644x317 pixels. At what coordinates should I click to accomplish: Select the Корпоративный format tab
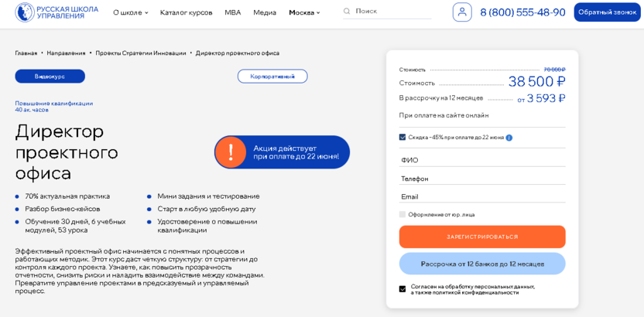click(272, 77)
